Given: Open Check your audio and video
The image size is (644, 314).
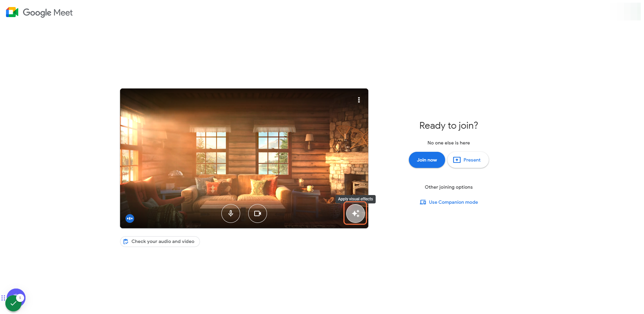Looking at the screenshot, I should point(160,242).
